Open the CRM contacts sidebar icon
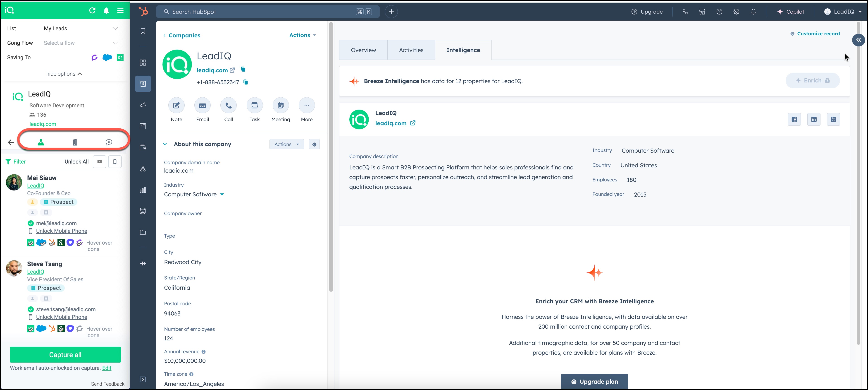This screenshot has width=868, height=390. (143, 84)
